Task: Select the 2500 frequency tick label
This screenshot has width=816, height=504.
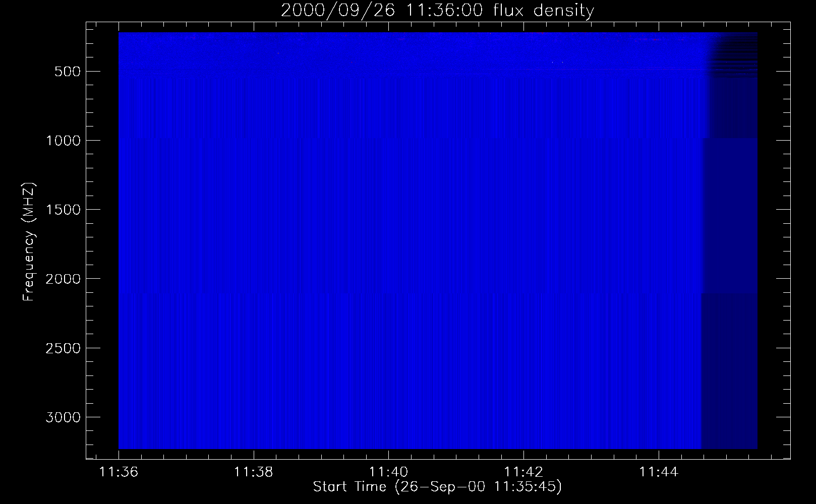Action: click(63, 348)
